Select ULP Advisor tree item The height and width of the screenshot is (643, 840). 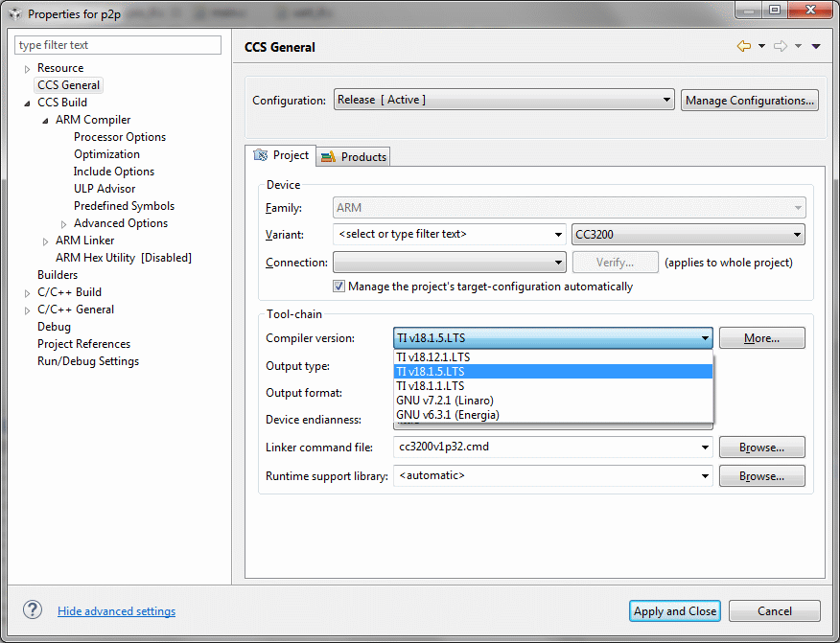pos(105,189)
